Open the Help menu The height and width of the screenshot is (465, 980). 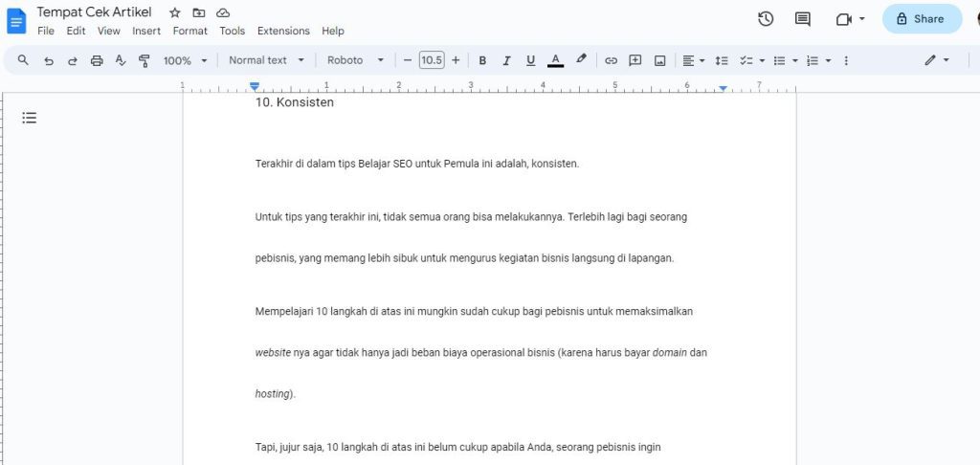click(x=332, y=31)
